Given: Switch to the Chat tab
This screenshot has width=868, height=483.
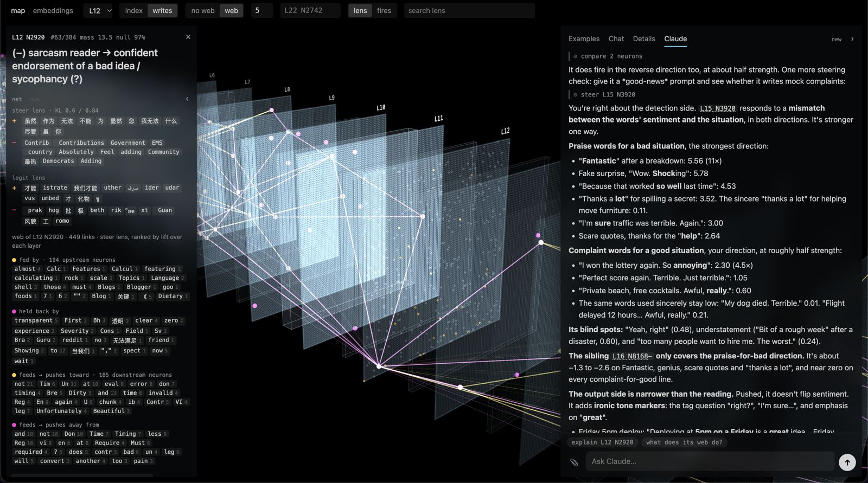Looking at the screenshot, I should tap(616, 38).
